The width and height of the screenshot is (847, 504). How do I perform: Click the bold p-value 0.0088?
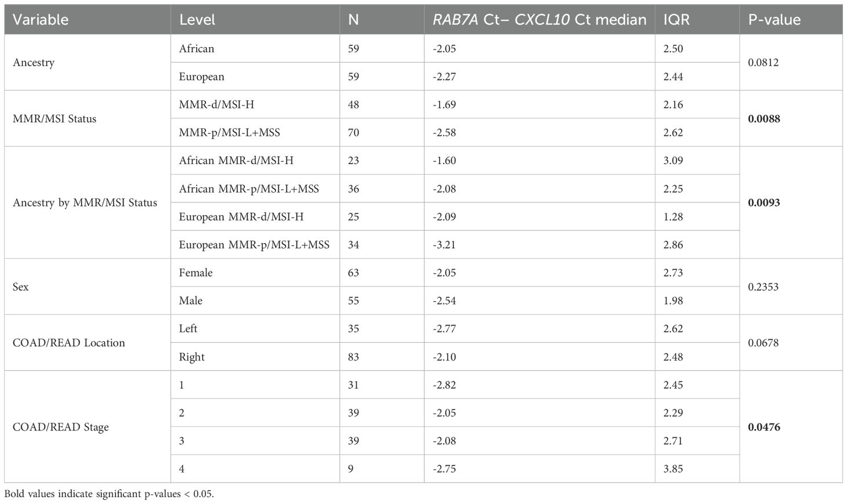pos(764,119)
